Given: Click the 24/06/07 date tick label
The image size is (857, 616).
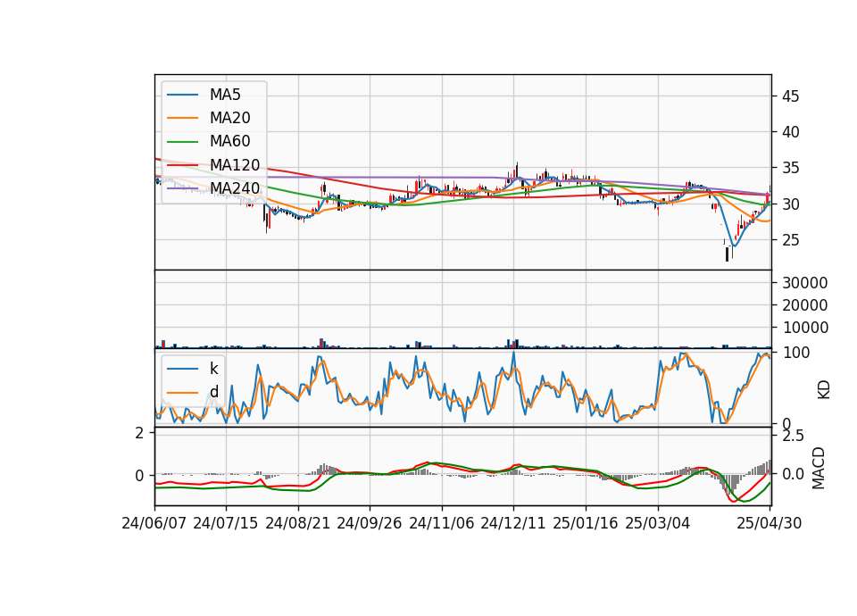Looking at the screenshot, I should click(x=154, y=523).
